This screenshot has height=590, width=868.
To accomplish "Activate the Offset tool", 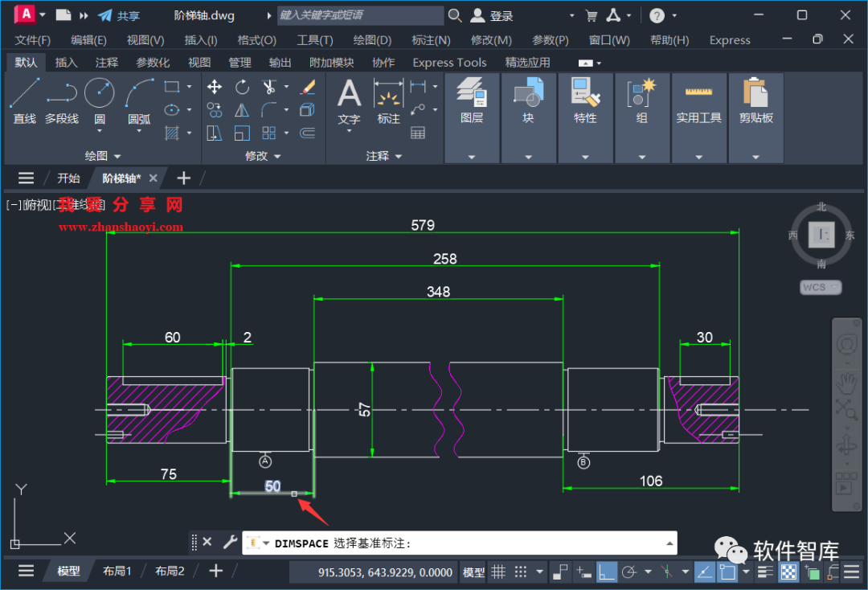I will (308, 133).
